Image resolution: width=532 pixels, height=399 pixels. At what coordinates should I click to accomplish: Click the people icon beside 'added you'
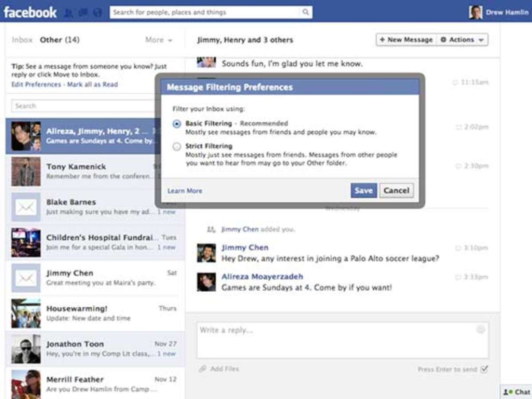click(211, 229)
